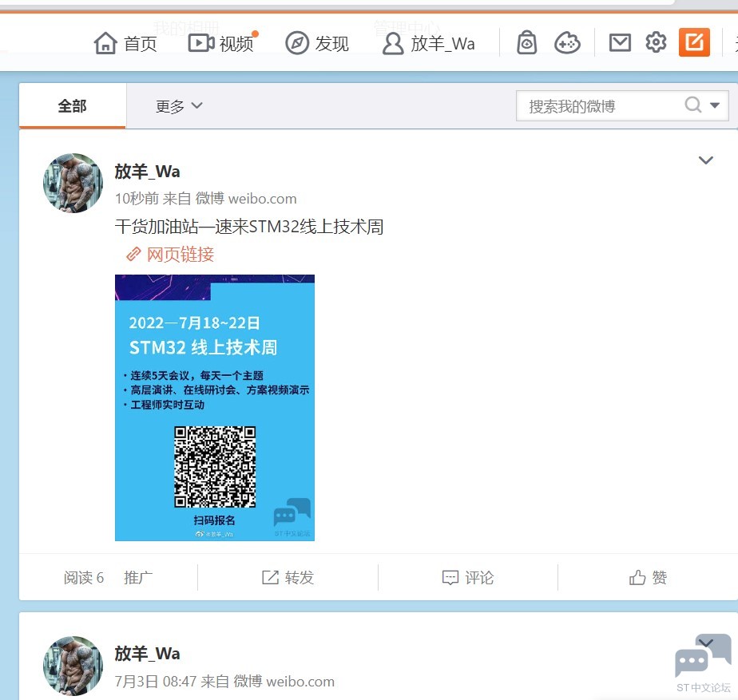Open the settings gear icon
The image size is (738, 700).
coord(656,42)
